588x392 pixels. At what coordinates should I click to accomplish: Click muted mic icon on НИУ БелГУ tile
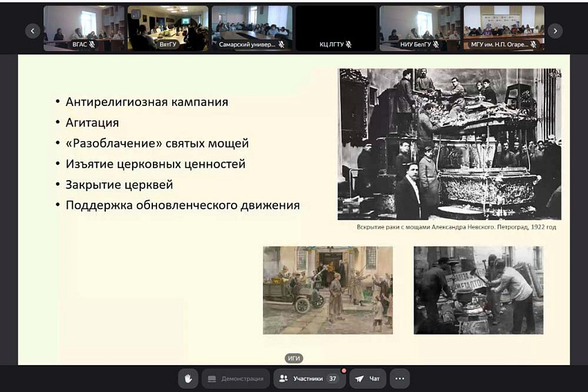point(436,45)
